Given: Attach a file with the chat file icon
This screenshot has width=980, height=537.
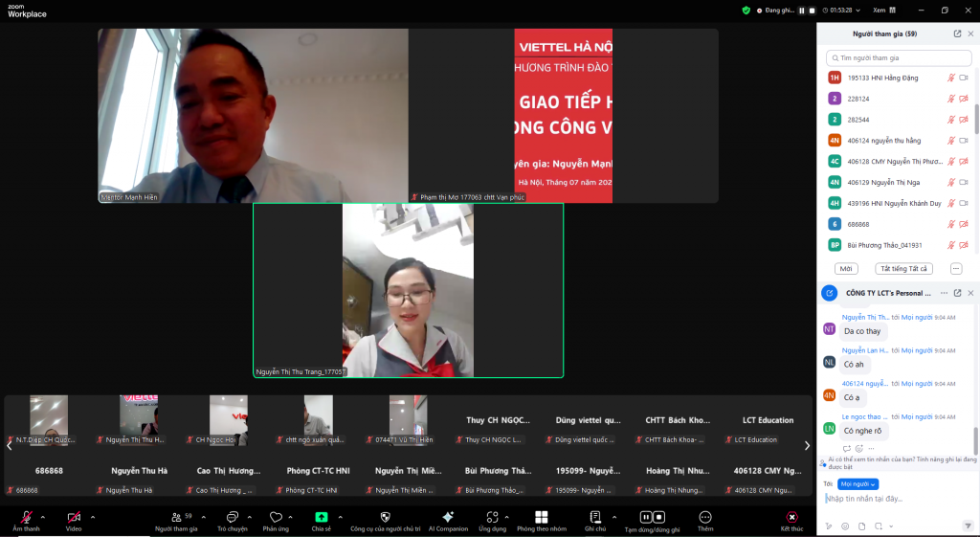Looking at the screenshot, I should click(862, 526).
